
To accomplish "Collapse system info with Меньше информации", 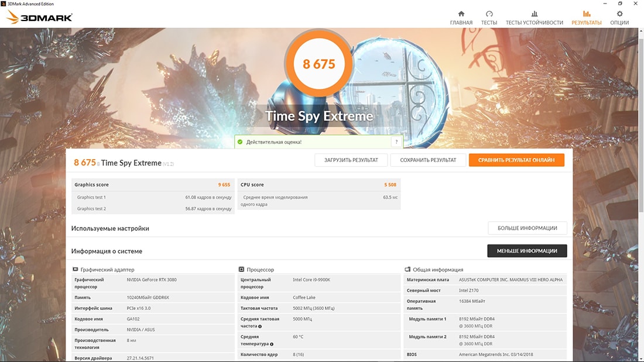I will [x=527, y=251].
